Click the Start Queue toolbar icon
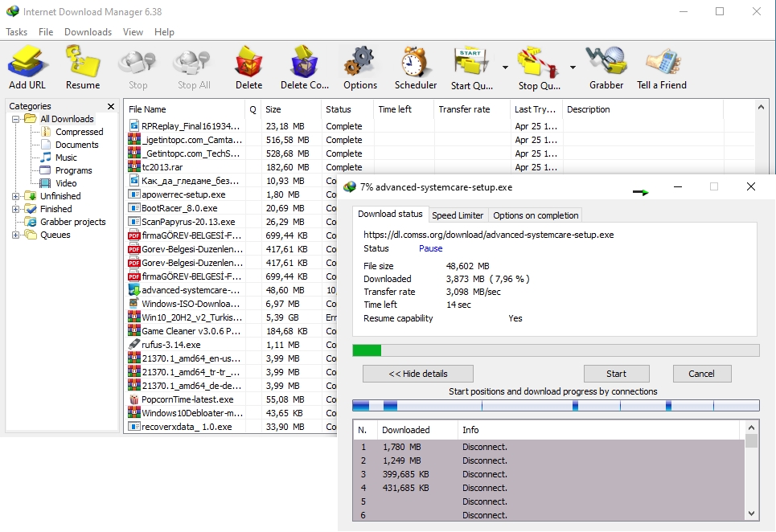 pos(472,68)
